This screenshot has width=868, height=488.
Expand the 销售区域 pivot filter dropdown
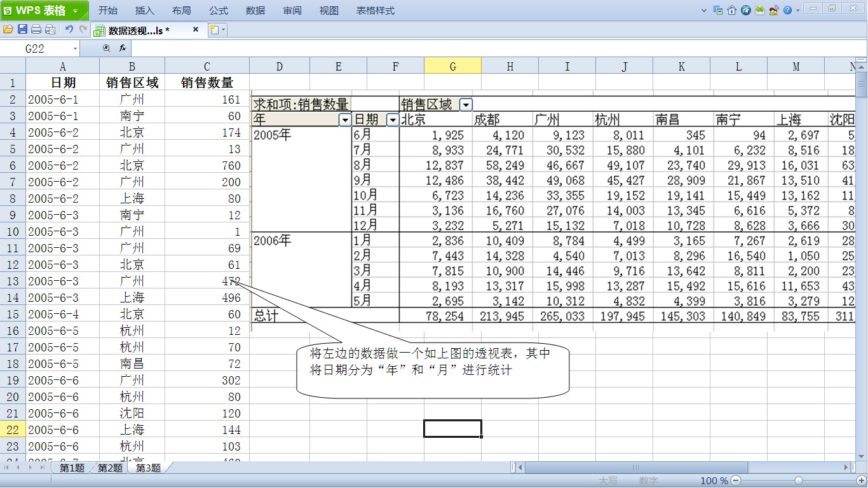click(x=466, y=105)
